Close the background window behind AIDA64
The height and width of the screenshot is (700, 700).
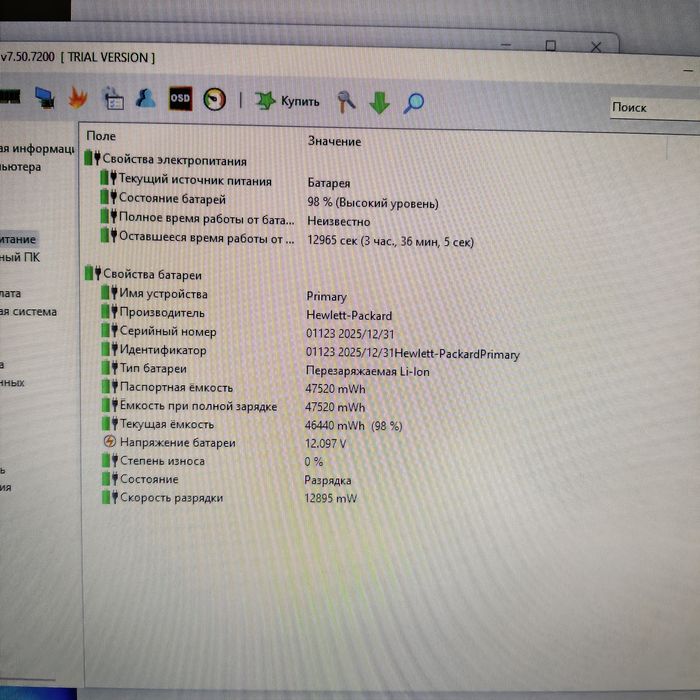click(596, 47)
